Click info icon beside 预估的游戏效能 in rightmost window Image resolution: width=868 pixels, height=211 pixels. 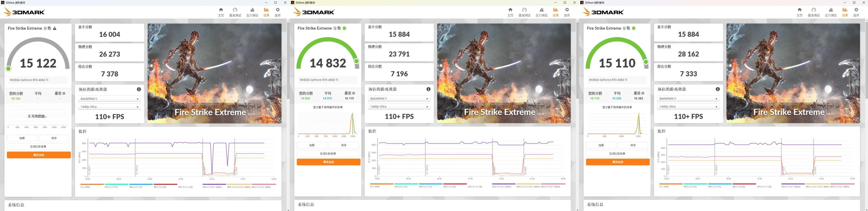[x=717, y=89]
